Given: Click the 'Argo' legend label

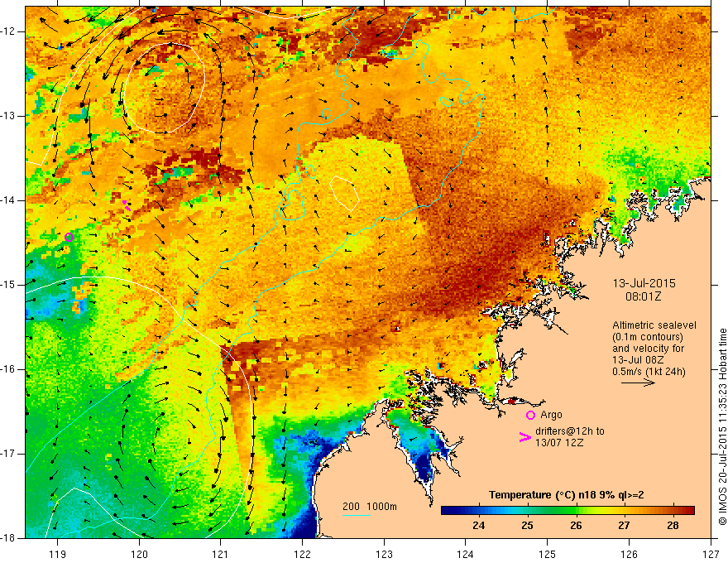Looking at the screenshot, I should pos(551,415).
